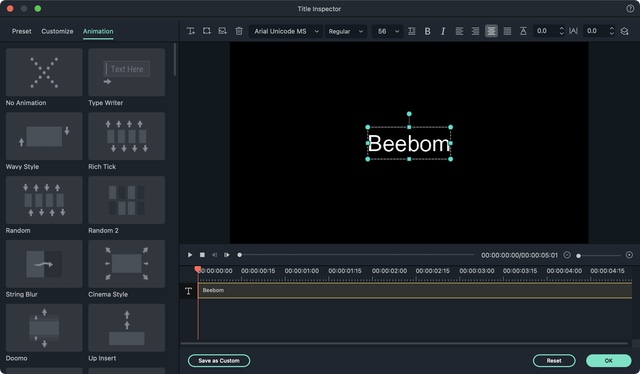Click Save as Custom button
The width and height of the screenshot is (640, 374).
[x=219, y=361]
